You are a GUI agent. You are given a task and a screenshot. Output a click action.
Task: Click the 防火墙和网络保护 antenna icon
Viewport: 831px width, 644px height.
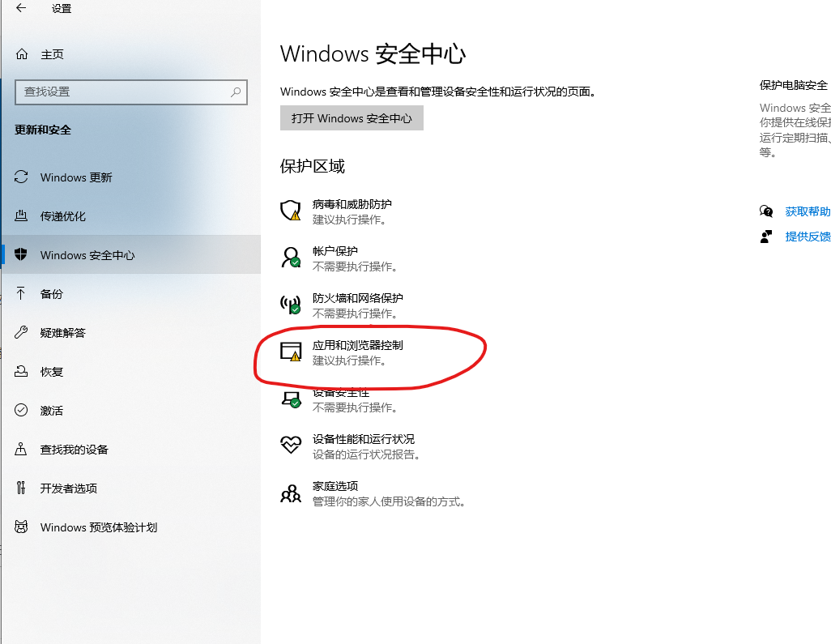(x=291, y=305)
